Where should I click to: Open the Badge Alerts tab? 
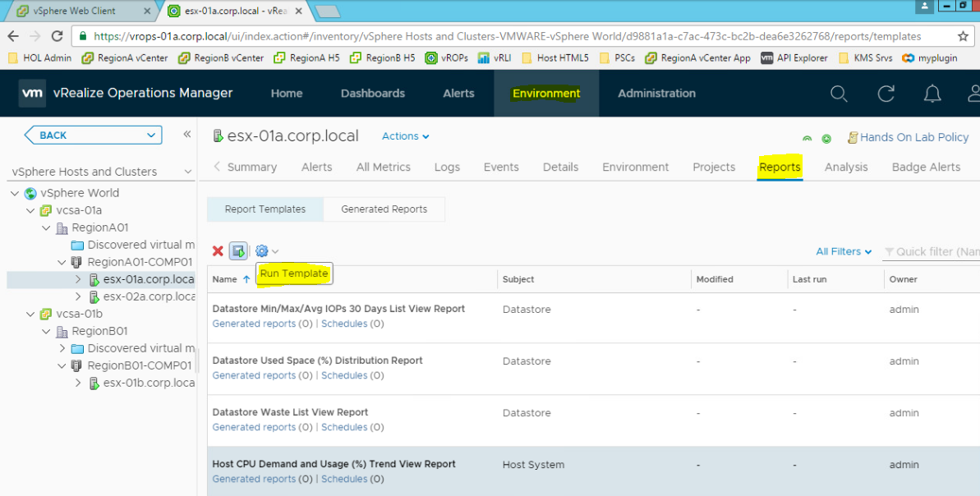click(927, 167)
